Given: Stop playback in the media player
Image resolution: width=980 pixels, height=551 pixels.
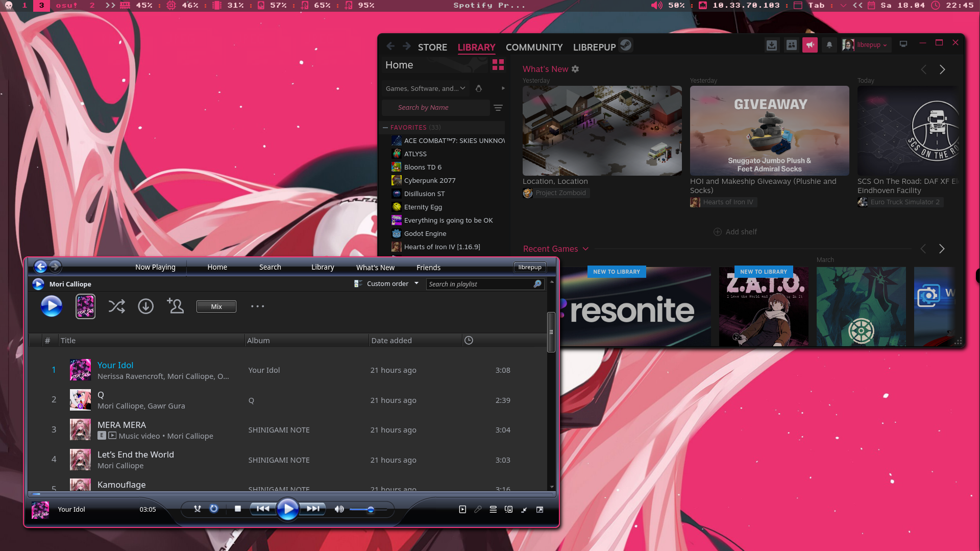Looking at the screenshot, I should pyautogui.click(x=238, y=509).
